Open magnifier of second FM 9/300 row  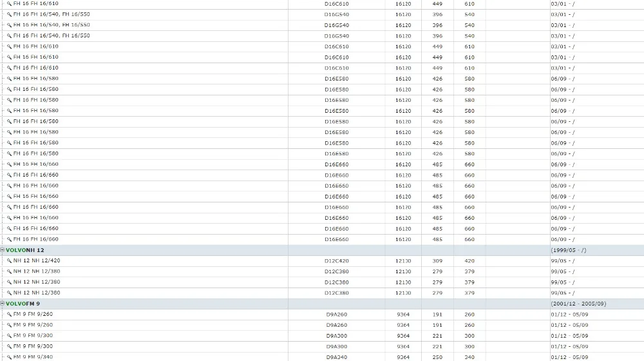9,346
